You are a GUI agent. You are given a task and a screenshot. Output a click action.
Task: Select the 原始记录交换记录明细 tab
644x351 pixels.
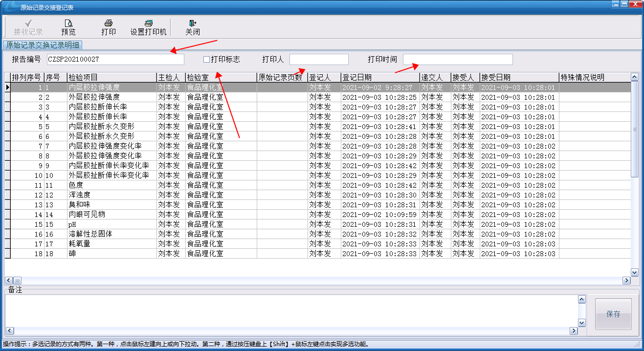pos(43,45)
